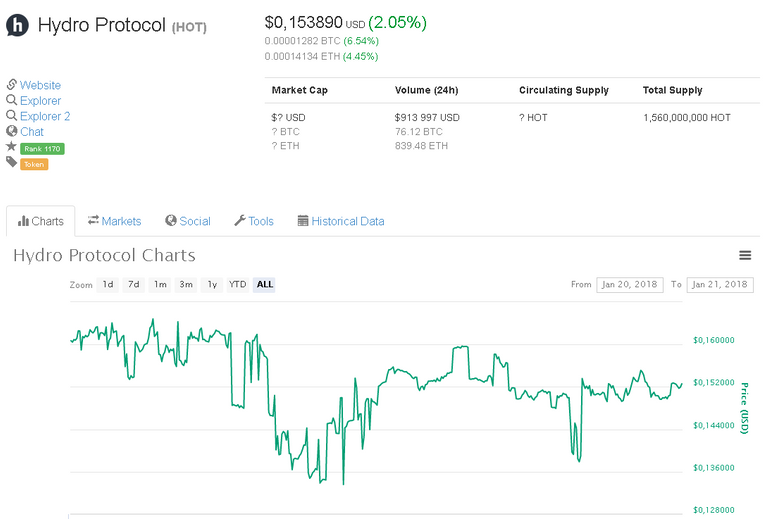Set chart zoom to 1y
Viewport: 768px width, 519px height.
point(212,284)
